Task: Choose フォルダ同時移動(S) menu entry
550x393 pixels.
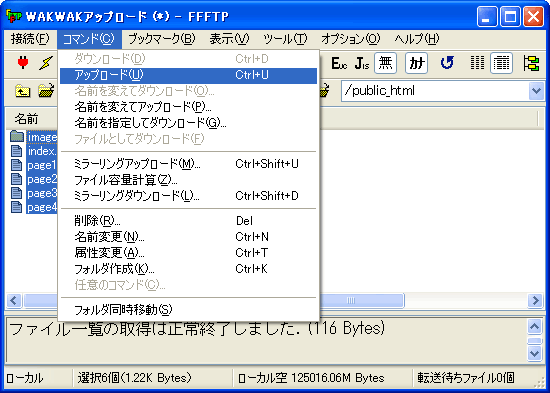Action: [x=188, y=309]
